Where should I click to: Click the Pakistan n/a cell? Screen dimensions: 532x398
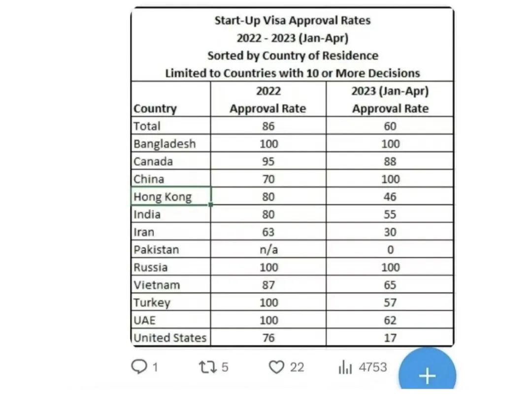[268, 249]
